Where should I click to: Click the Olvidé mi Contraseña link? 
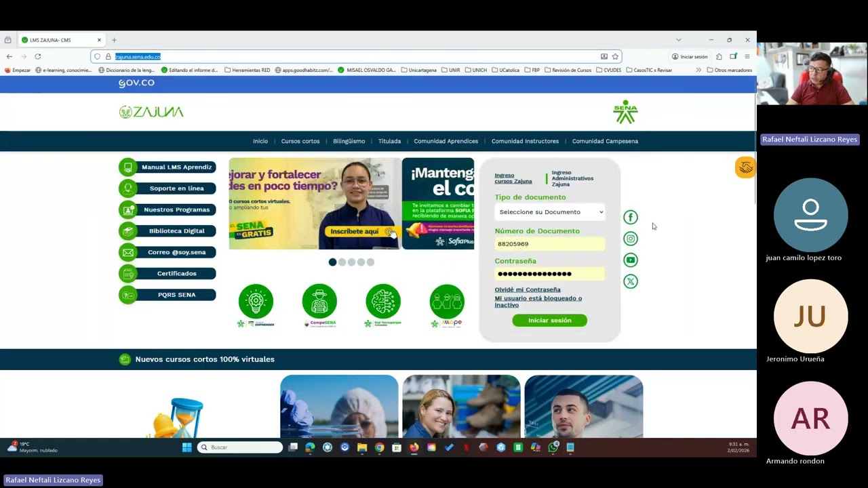pyautogui.click(x=528, y=289)
